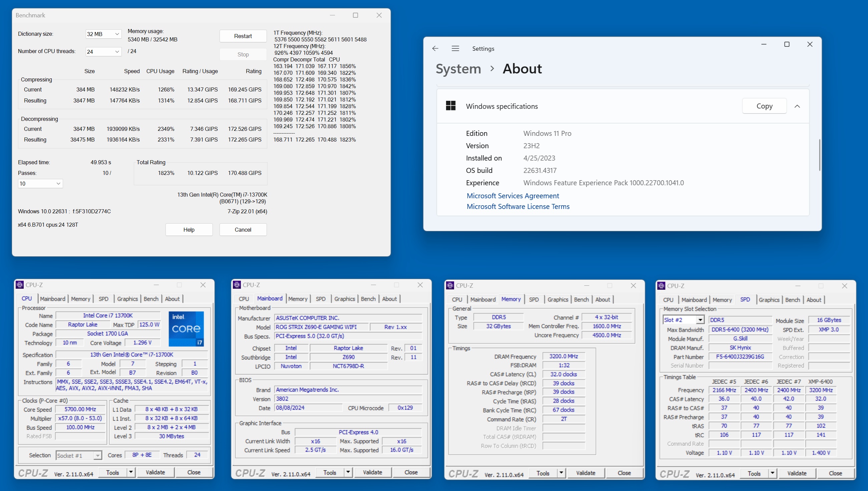
Task: Click the Stop button in Benchmark
Action: tap(243, 54)
